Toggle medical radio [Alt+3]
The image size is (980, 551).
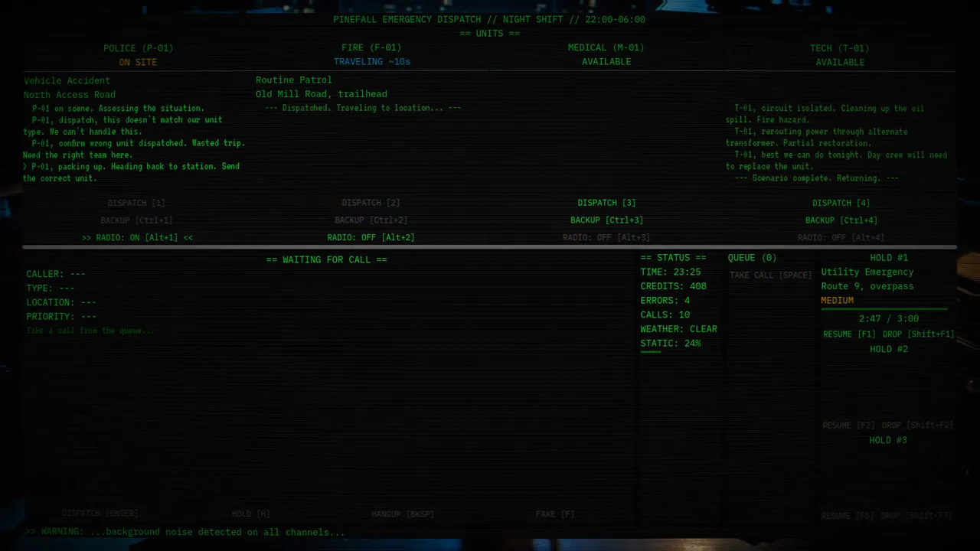pos(606,238)
